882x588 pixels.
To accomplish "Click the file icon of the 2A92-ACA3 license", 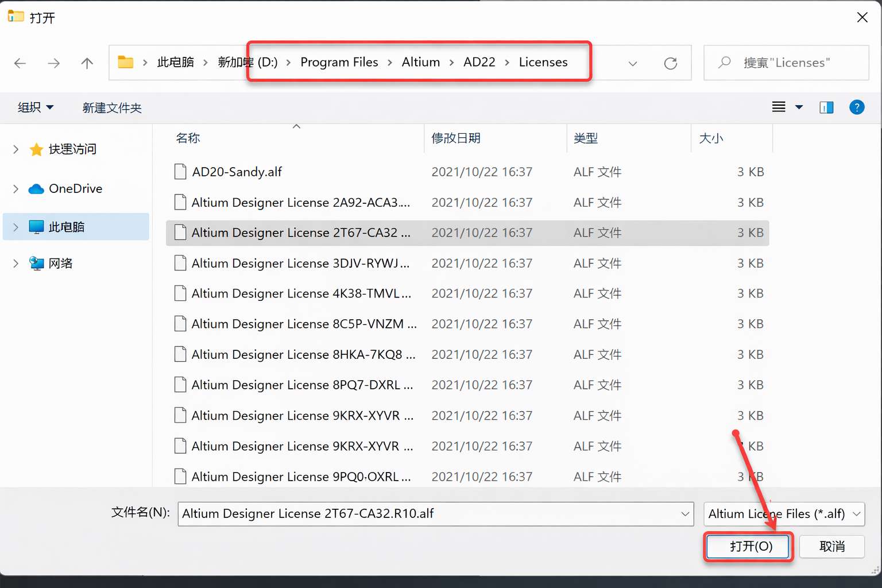I will coord(180,202).
